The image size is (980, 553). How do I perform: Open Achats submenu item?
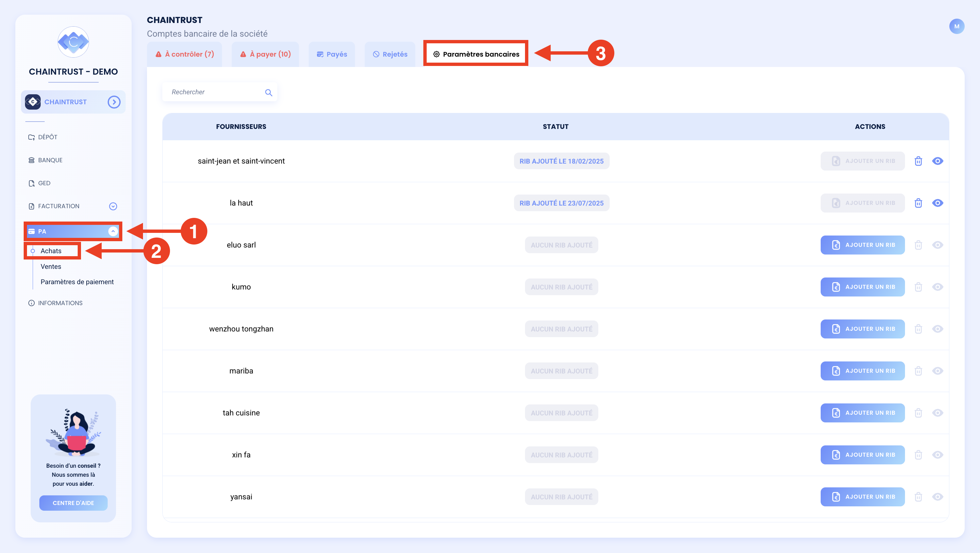coord(51,251)
